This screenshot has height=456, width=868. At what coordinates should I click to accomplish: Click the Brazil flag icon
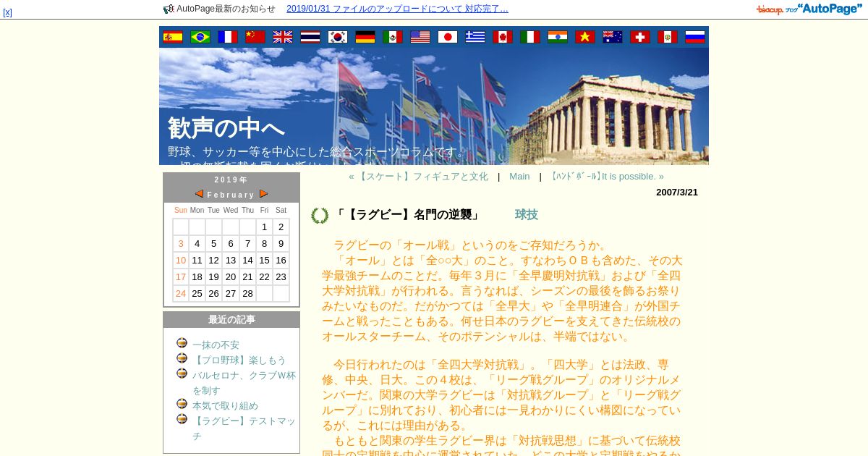[200, 37]
